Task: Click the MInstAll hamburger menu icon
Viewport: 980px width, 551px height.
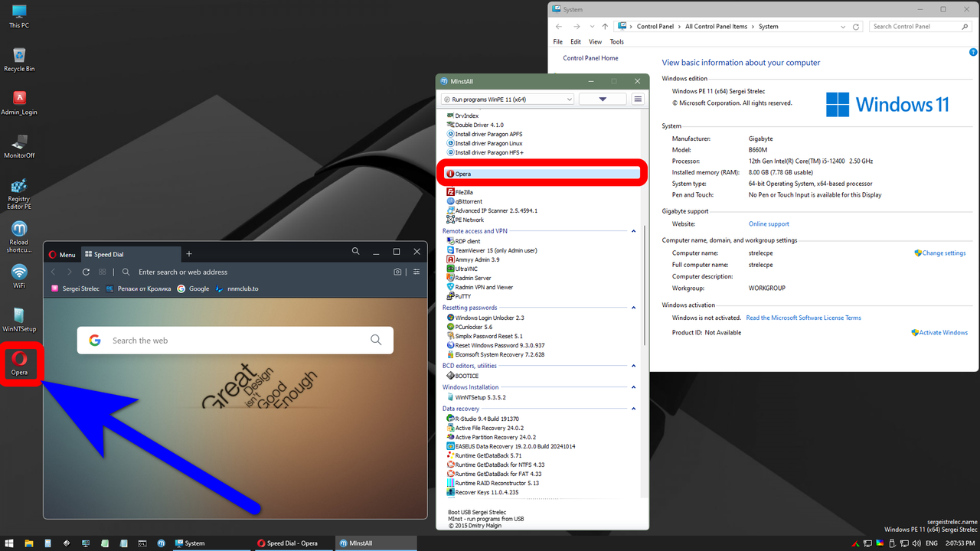Action: click(x=637, y=98)
